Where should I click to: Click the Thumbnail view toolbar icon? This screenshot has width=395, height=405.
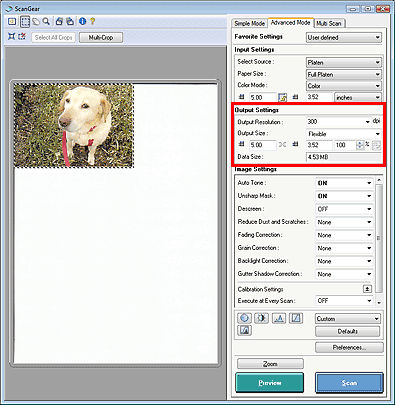12,22
